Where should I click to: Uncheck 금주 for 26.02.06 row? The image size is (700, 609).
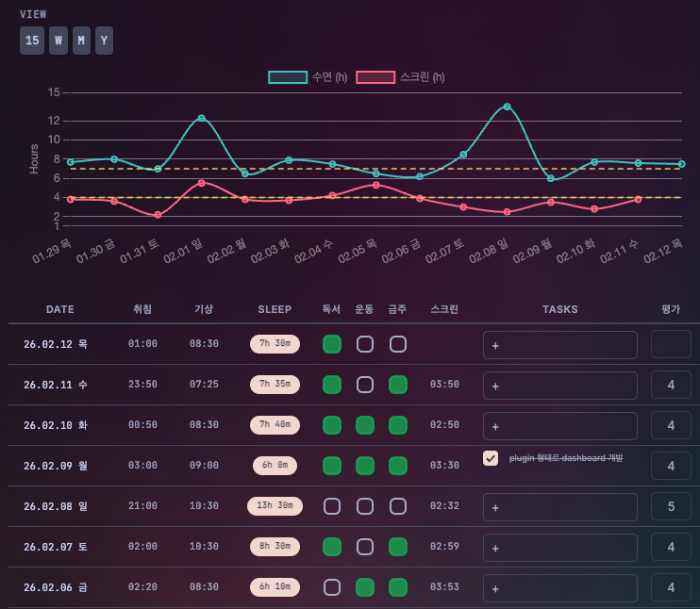pos(398,587)
